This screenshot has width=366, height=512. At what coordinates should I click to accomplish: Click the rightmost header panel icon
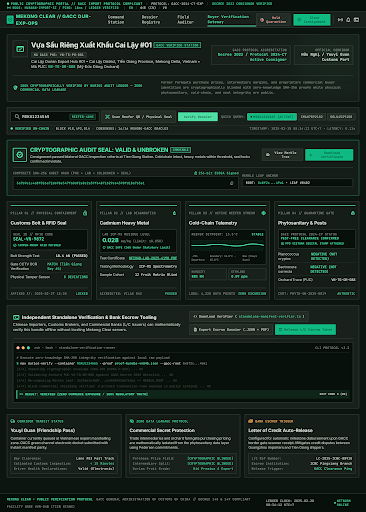(356, 20)
